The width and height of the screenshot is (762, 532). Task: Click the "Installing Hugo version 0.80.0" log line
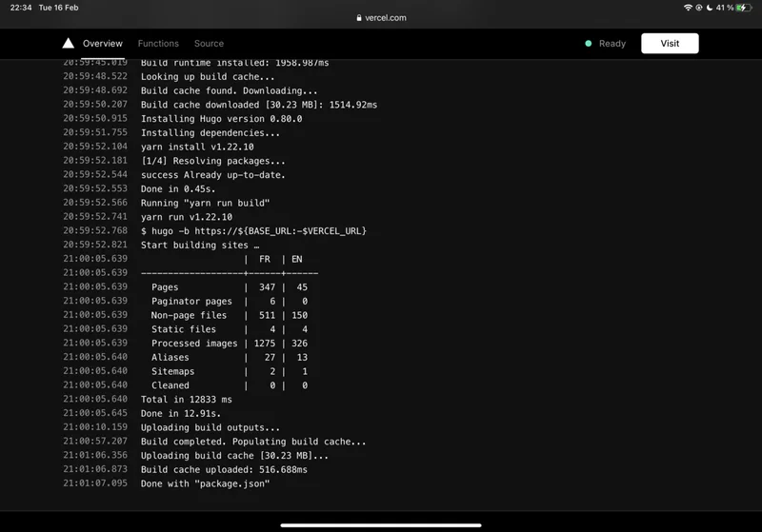pos(221,119)
